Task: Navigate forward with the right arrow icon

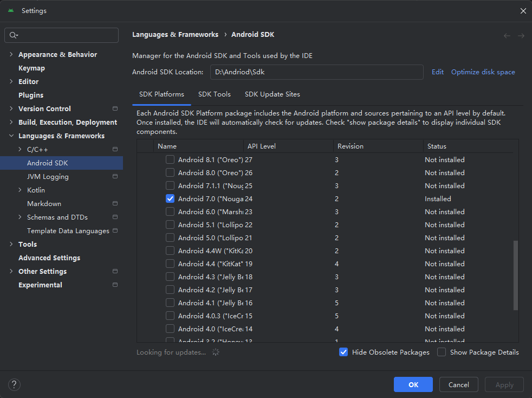Action: 521,36
